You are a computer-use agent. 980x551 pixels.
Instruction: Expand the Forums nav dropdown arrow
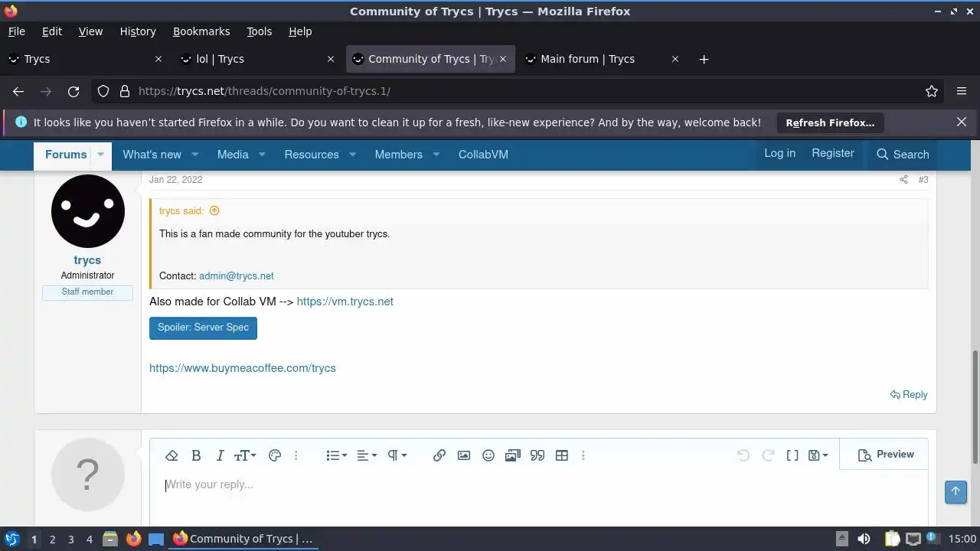coord(100,155)
